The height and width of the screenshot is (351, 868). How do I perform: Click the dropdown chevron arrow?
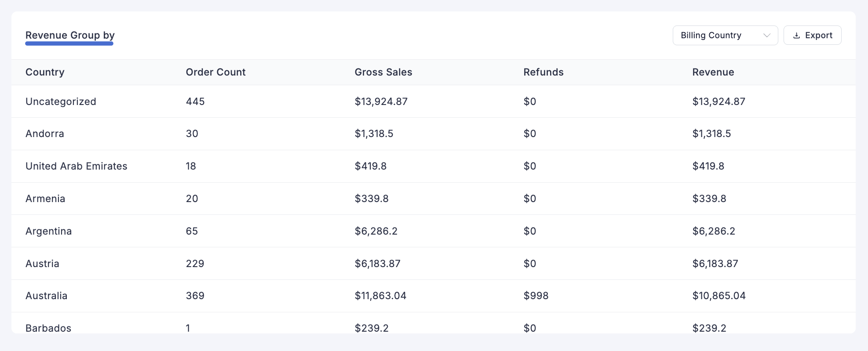click(x=767, y=36)
